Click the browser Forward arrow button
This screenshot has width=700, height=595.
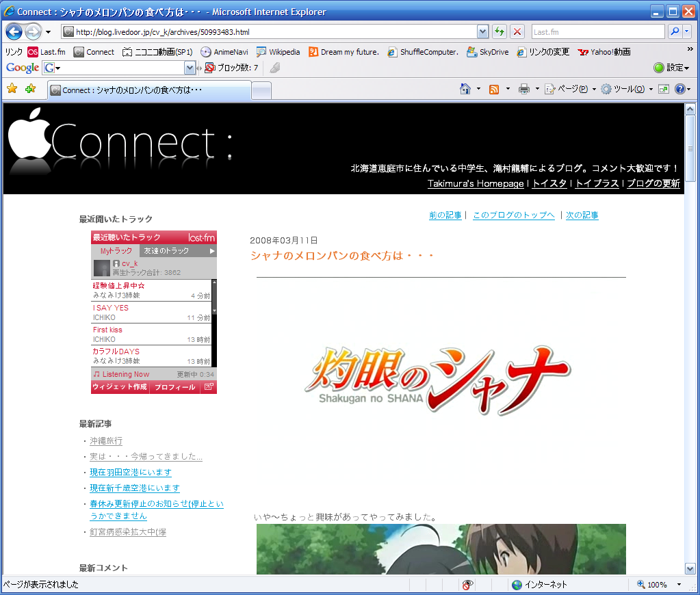coord(33,31)
